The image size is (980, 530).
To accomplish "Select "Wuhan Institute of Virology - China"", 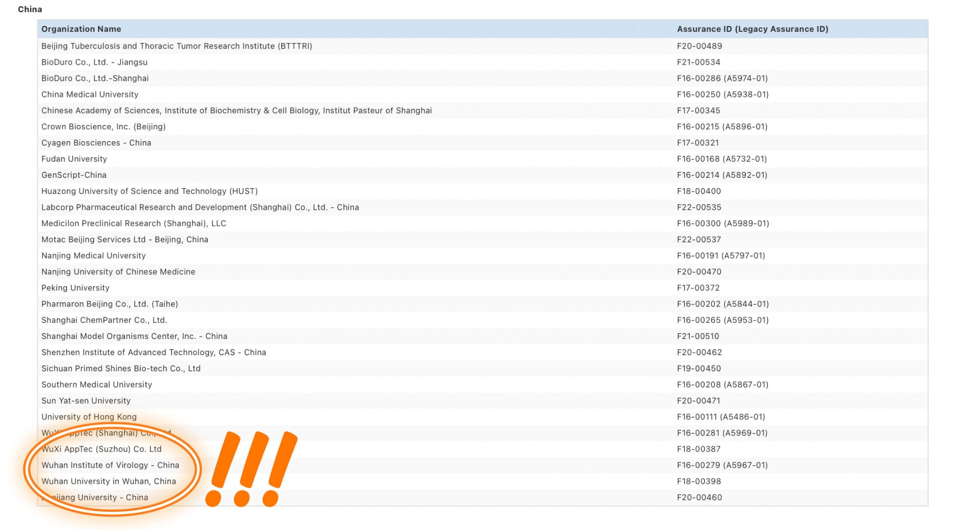I will coord(110,466).
